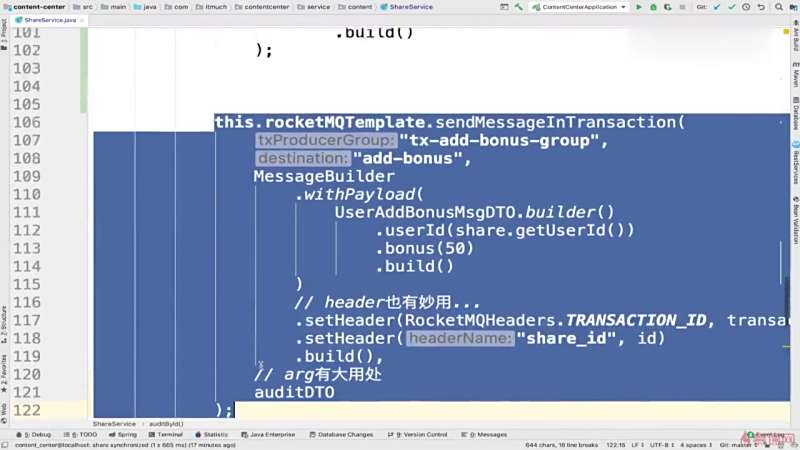This screenshot has width=800, height=450.
Task: Click java folder in navigation bar
Action: click(x=145, y=7)
